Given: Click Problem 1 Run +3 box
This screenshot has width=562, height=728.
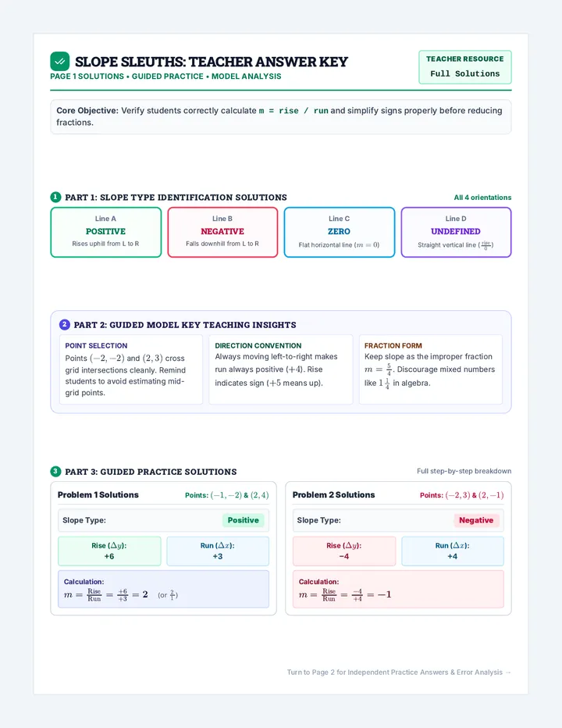Looking at the screenshot, I should tap(218, 551).
